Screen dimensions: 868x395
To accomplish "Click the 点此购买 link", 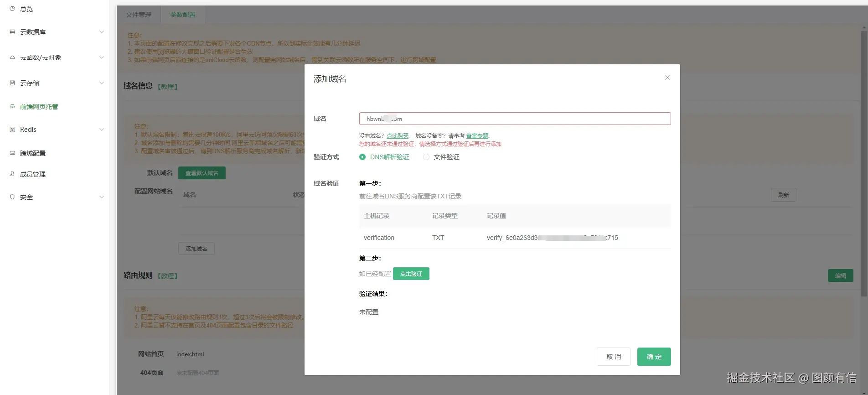I will 398,136.
